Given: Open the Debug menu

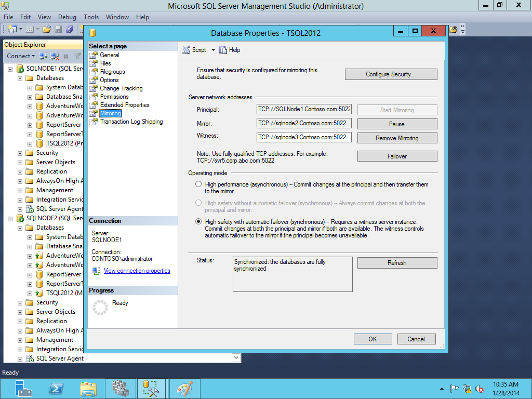Looking at the screenshot, I should (67, 17).
